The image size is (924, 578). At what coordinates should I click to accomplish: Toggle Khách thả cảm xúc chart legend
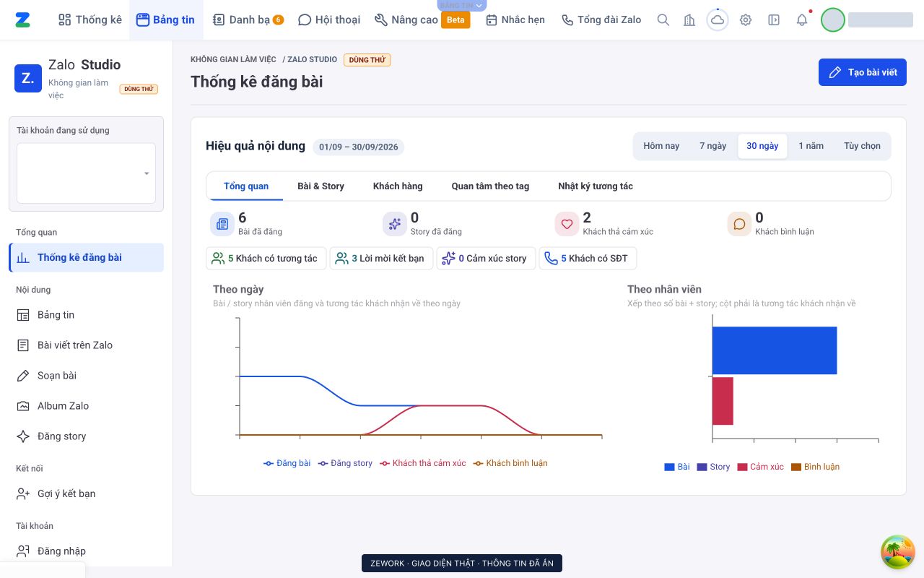pos(423,463)
